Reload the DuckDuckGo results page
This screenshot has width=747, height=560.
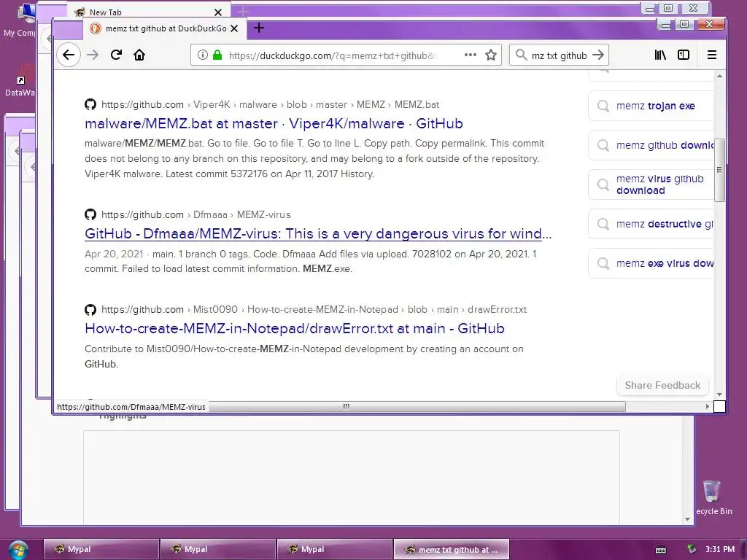[x=116, y=55]
